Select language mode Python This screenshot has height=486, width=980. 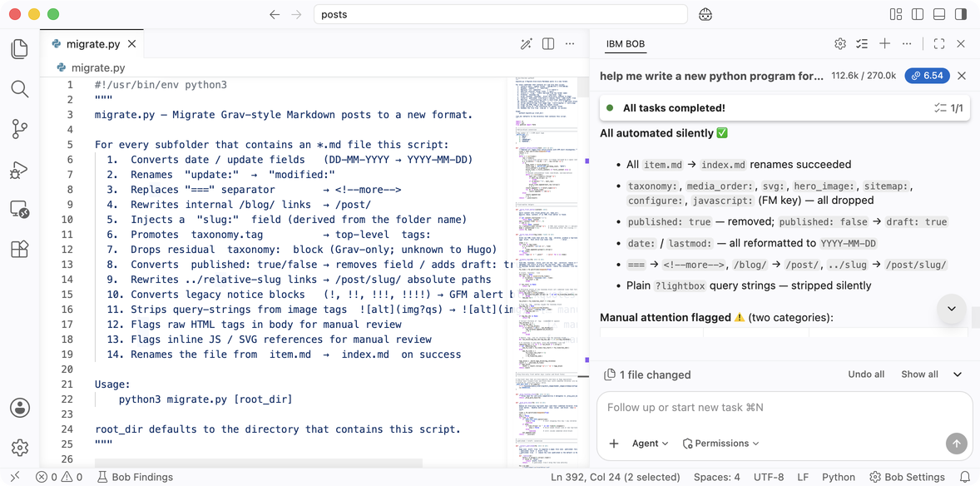(838, 477)
